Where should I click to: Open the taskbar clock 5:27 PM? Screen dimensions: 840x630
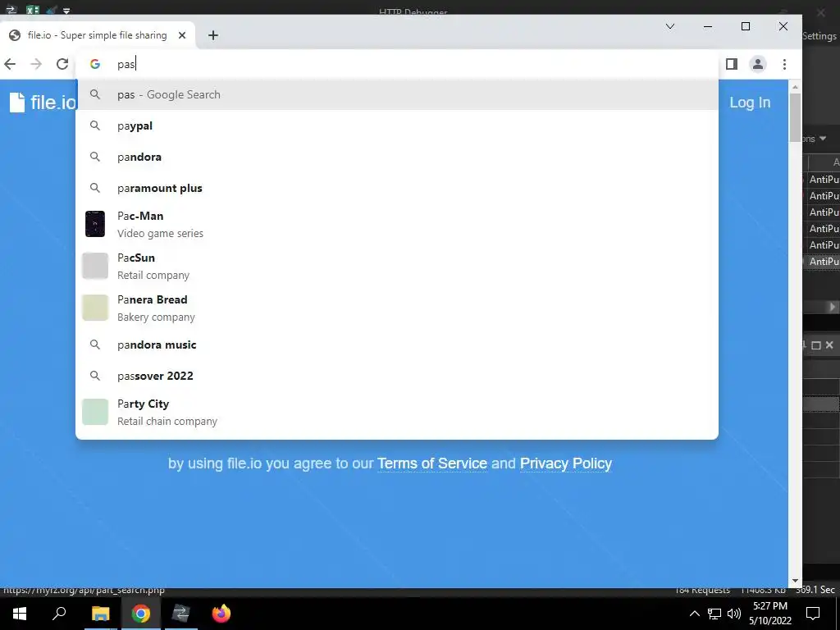click(x=770, y=614)
